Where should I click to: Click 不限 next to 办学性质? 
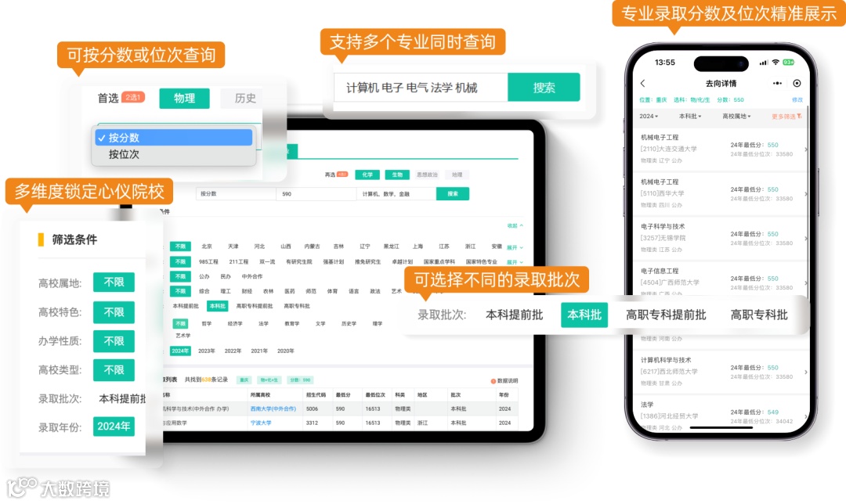(x=114, y=341)
